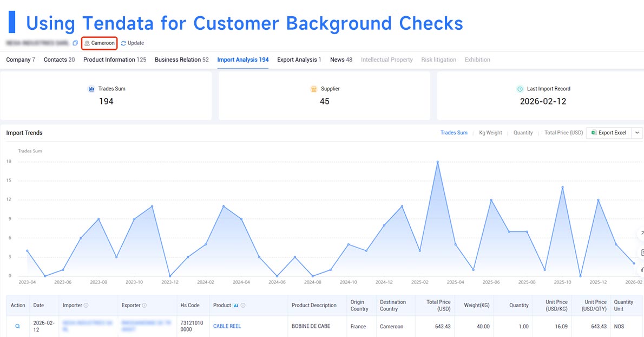Click the blurred importer name in the table row
This screenshot has width=644, height=337.
[x=88, y=326]
